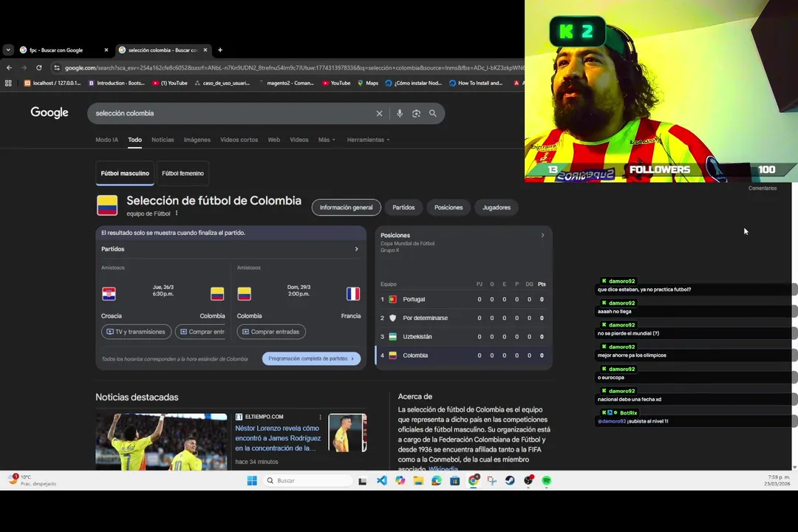
Task: Open the three-dot menu beside 'equipo de Fútbol'
Action: [177, 214]
